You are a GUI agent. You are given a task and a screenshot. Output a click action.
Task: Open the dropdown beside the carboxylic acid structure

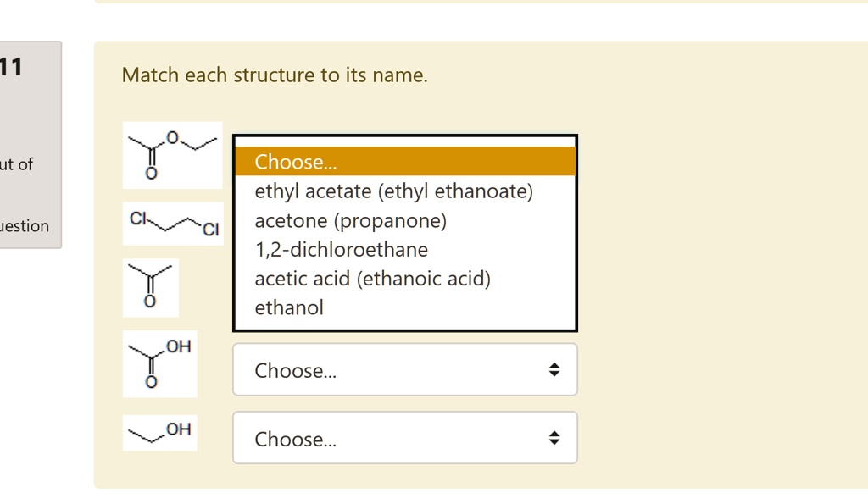pos(404,370)
